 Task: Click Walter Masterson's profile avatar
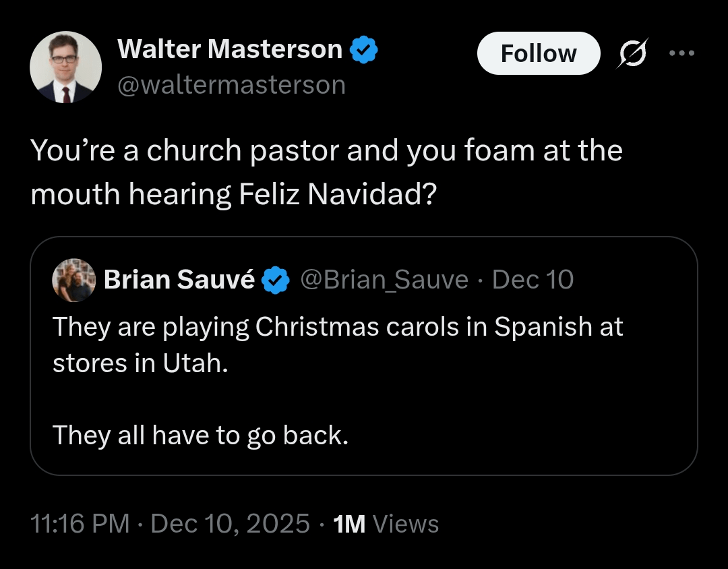point(65,67)
